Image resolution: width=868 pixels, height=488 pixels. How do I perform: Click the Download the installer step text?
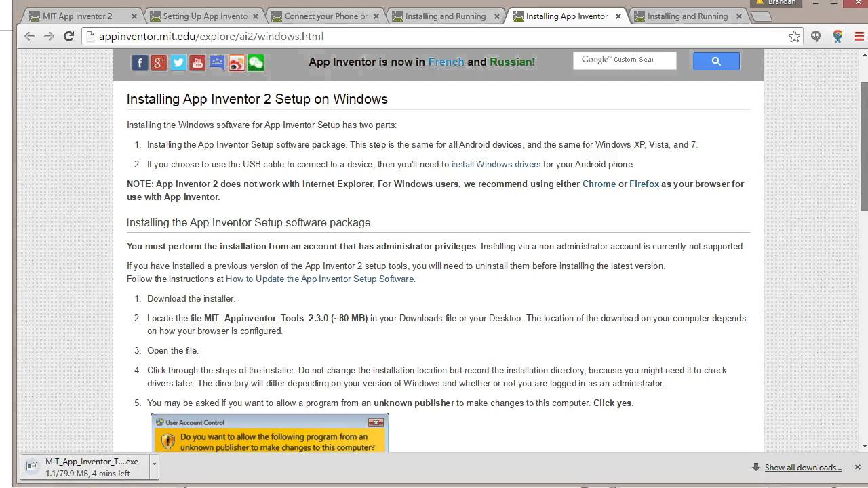(191, 298)
